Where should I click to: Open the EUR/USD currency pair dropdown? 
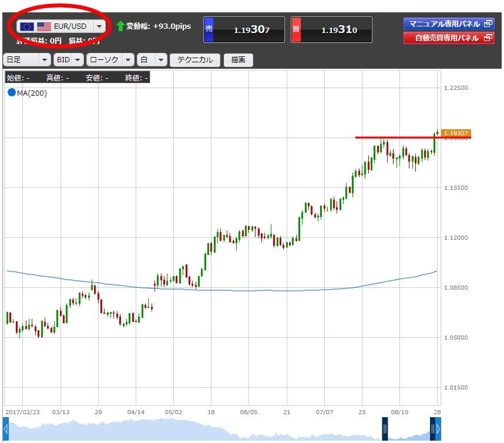tap(99, 26)
